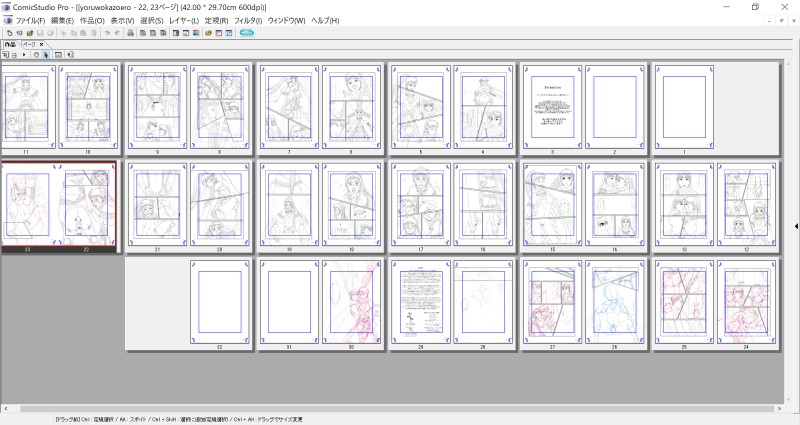Select page 6 thumbnail
The height and width of the screenshot is (425, 800).
click(x=352, y=107)
